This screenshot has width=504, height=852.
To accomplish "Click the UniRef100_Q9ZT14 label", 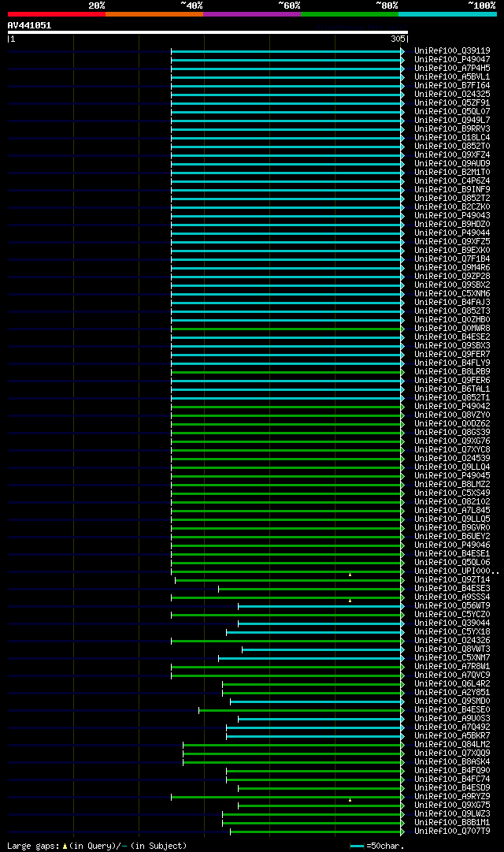I will (452, 580).
